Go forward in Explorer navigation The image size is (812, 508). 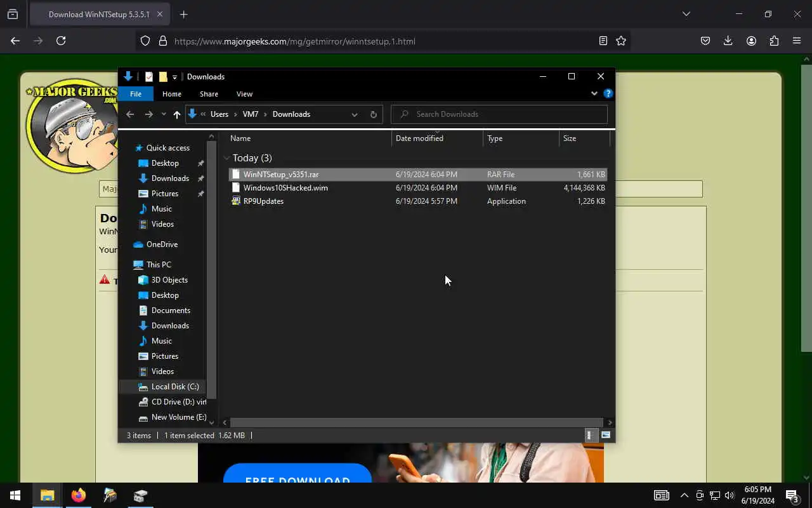tap(148, 114)
